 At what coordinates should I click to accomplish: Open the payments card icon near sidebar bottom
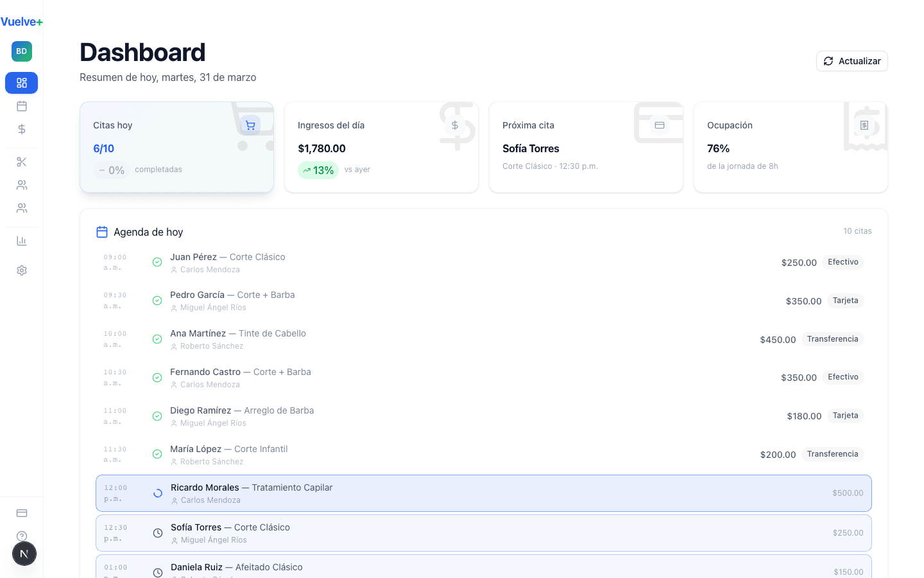coord(22,512)
